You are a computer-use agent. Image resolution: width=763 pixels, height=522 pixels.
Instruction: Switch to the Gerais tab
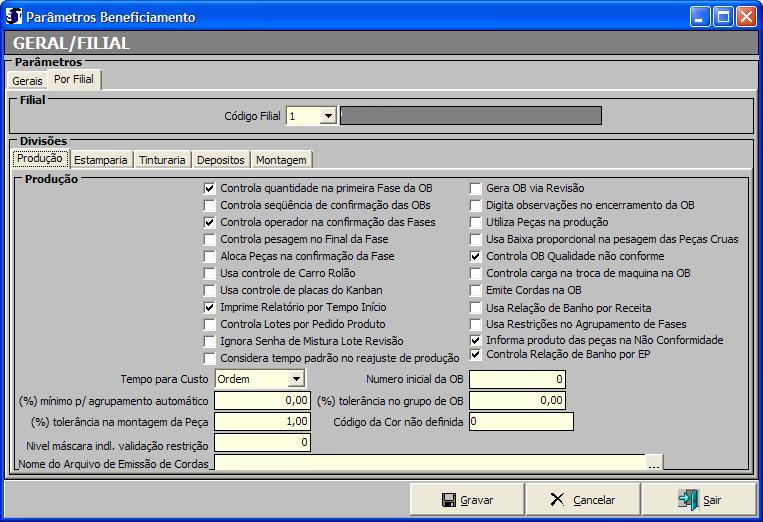[x=27, y=80]
